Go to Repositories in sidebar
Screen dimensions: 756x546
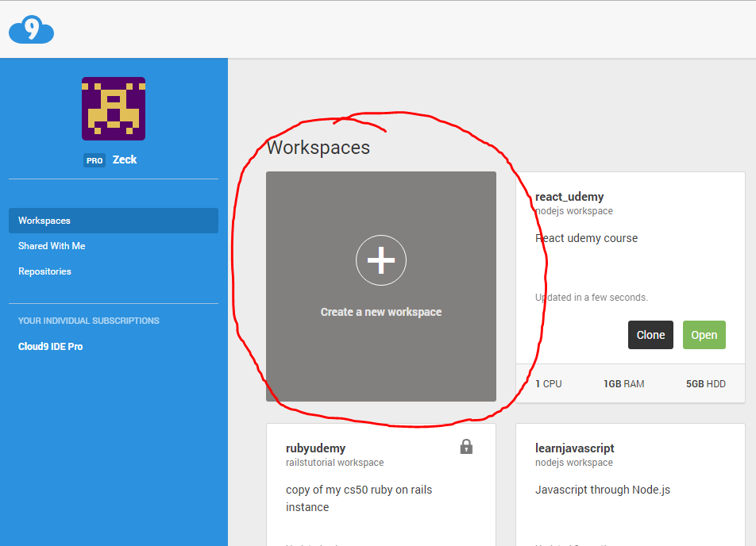pyautogui.click(x=44, y=271)
